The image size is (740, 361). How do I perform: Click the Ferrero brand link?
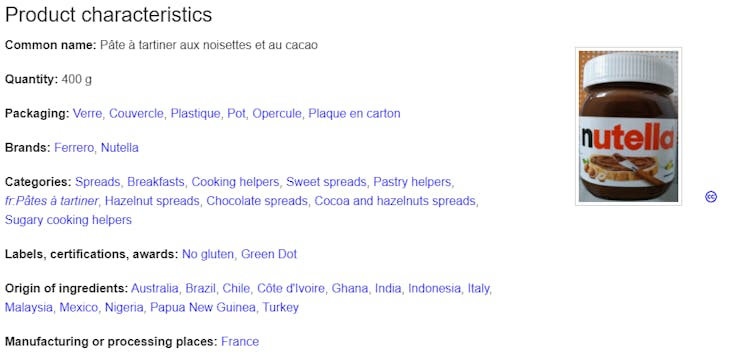click(74, 148)
